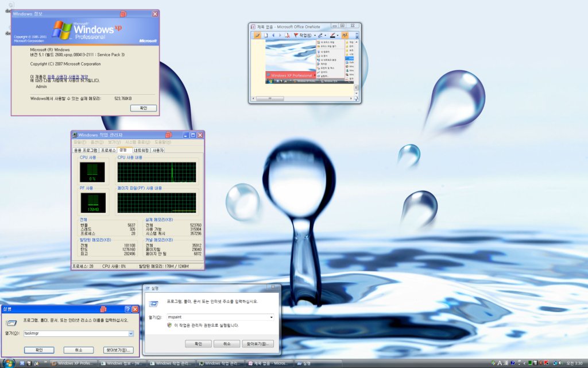Click Windows XP Profes... taskbar button

point(73,363)
